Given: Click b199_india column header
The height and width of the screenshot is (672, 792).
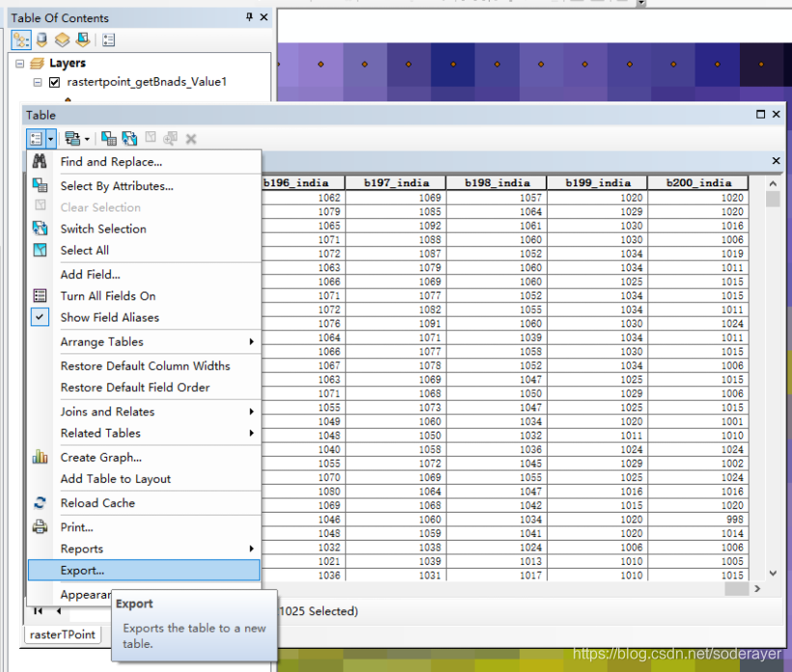Looking at the screenshot, I should pos(598,182).
